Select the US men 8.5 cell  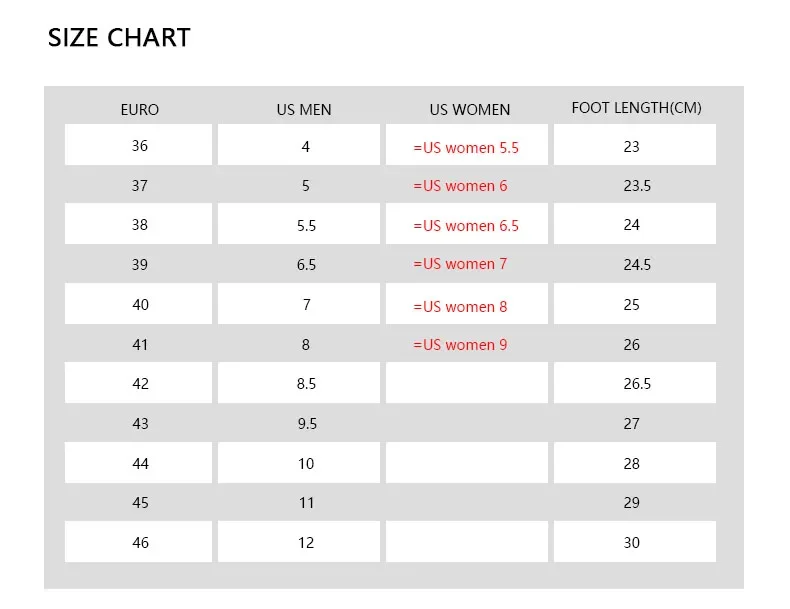coord(299,382)
